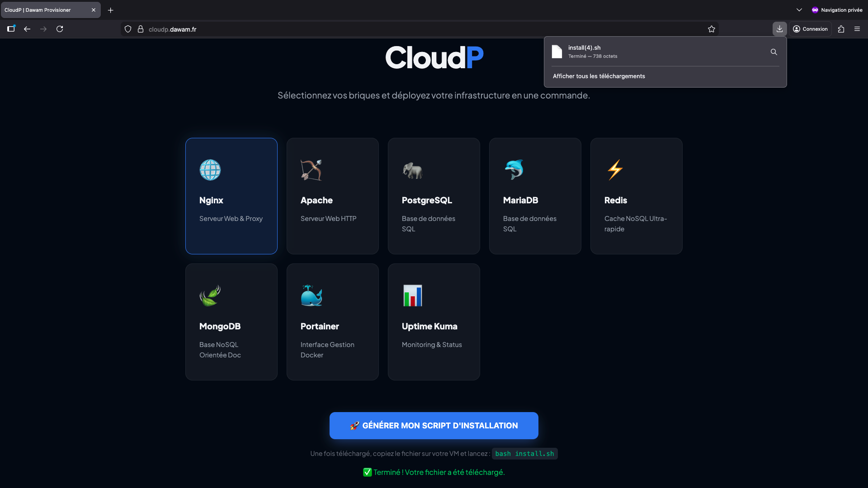Click the Redis lightning bolt icon
The image size is (868, 488).
click(615, 170)
